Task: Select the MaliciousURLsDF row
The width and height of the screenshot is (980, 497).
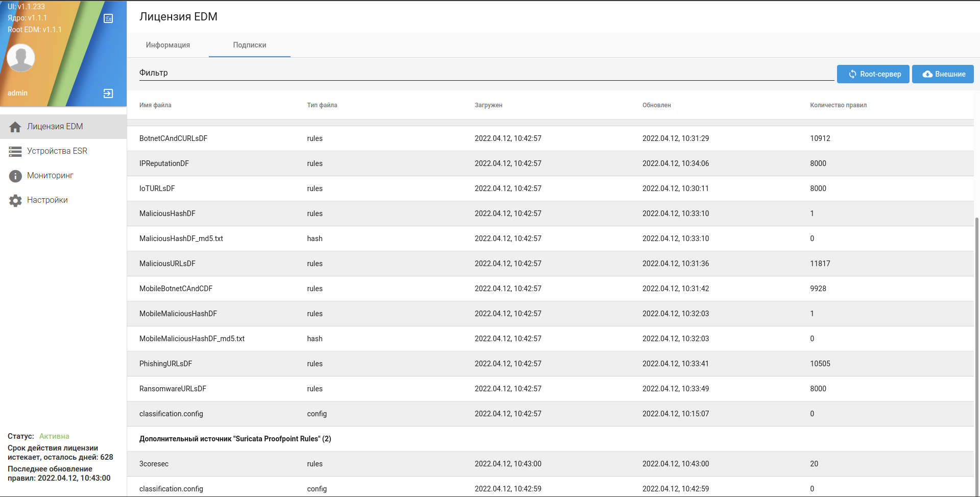Action: pyautogui.click(x=168, y=264)
